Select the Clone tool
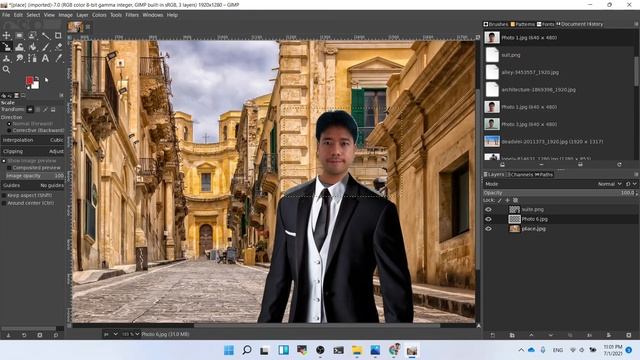Screen dimensions: 640x360 [x=7, y=58]
